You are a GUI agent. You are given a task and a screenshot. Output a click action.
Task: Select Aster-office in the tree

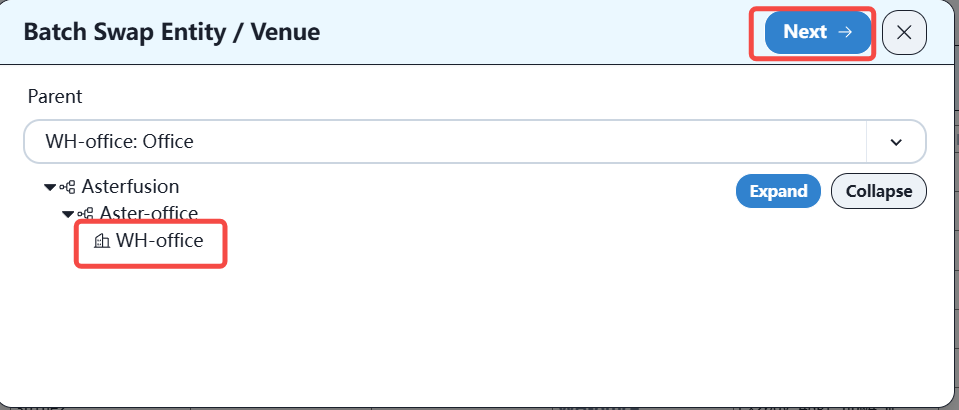click(148, 213)
